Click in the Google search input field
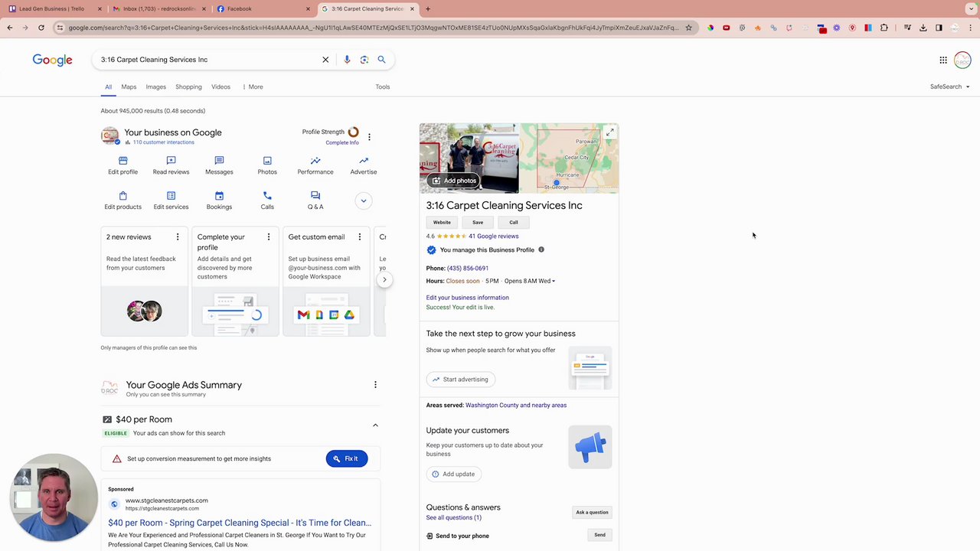The width and height of the screenshot is (980, 551). [207, 60]
